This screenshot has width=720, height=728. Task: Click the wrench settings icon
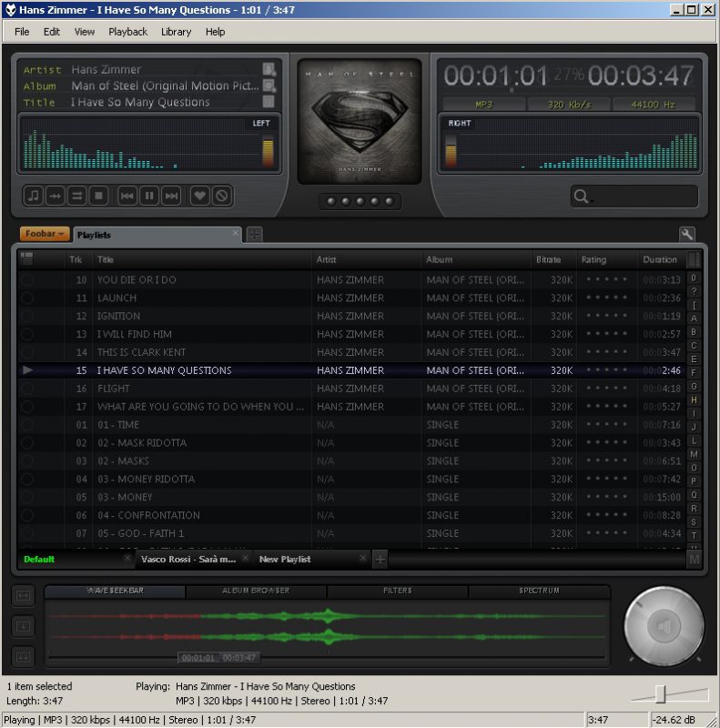coord(686,234)
